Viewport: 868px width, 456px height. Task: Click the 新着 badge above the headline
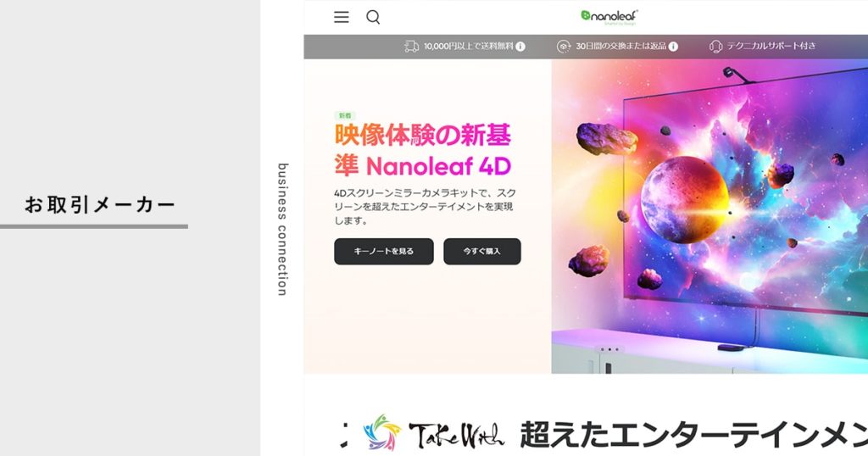click(345, 115)
